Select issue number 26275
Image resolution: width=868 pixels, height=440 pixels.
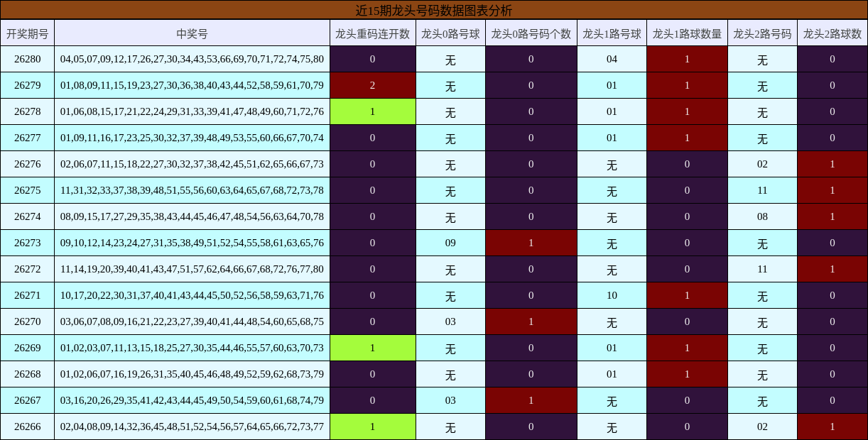(27, 190)
